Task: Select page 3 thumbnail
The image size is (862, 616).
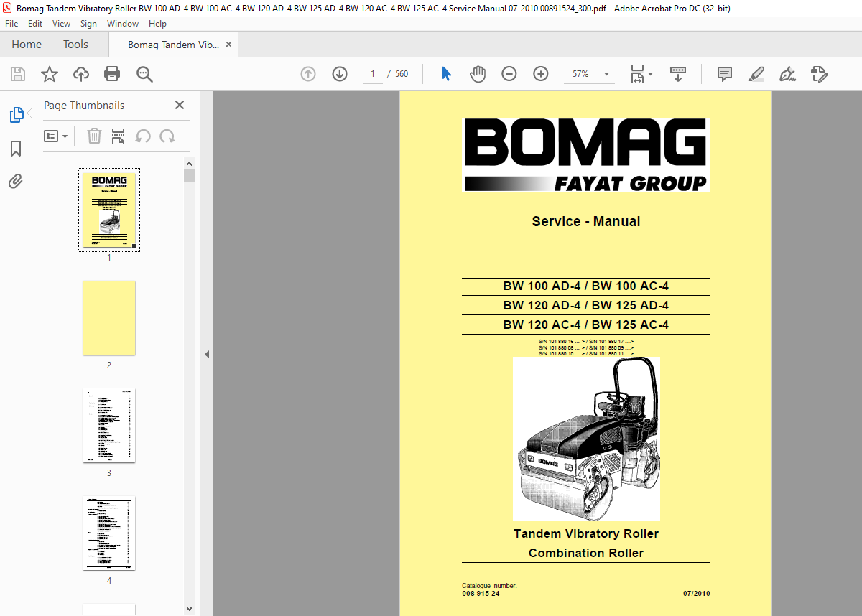Action: (x=109, y=426)
